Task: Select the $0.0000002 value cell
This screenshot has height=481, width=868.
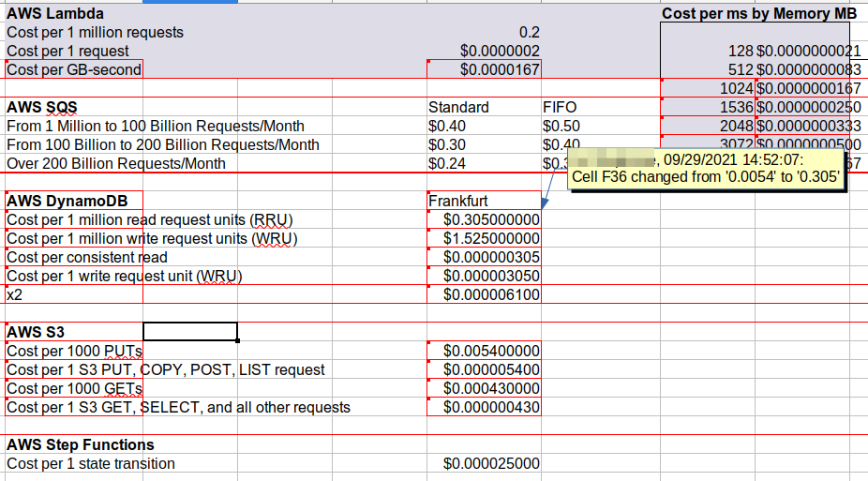Action: click(485, 51)
